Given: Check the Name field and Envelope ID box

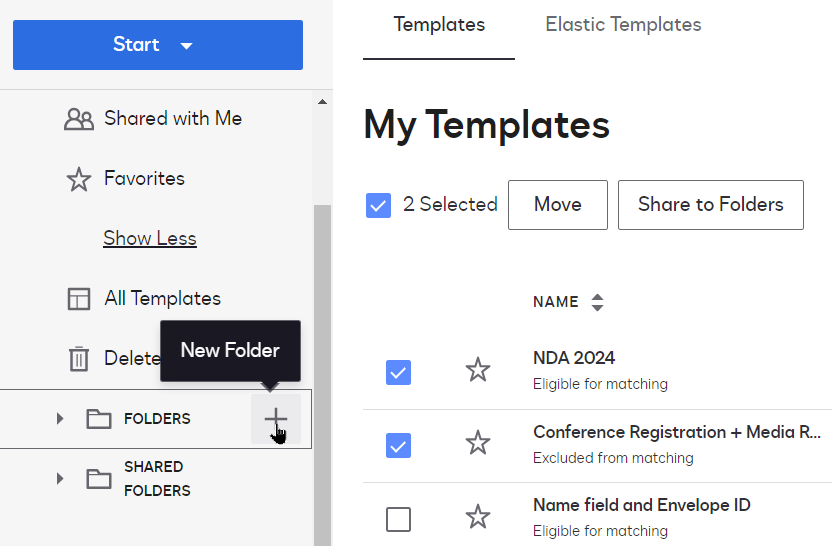Looking at the screenshot, I should coord(398,519).
